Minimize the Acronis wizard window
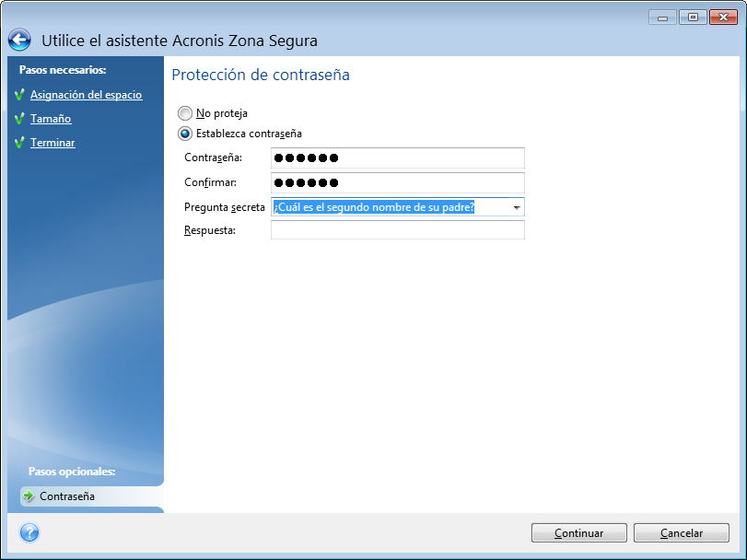The image size is (747, 560). coord(662,17)
